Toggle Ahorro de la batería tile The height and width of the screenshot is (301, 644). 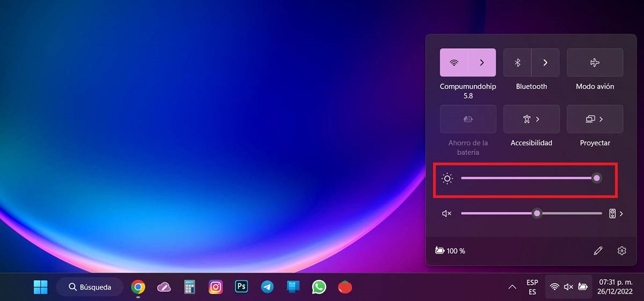click(468, 119)
